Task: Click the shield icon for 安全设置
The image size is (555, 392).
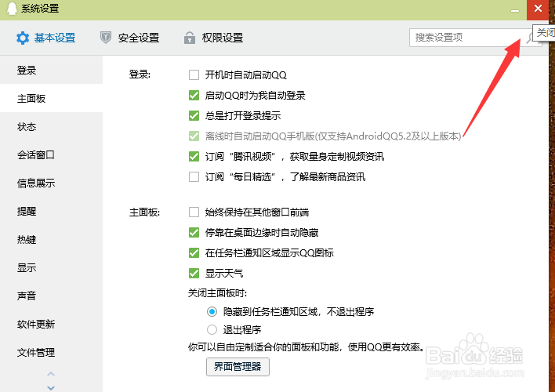Action: 106,38
